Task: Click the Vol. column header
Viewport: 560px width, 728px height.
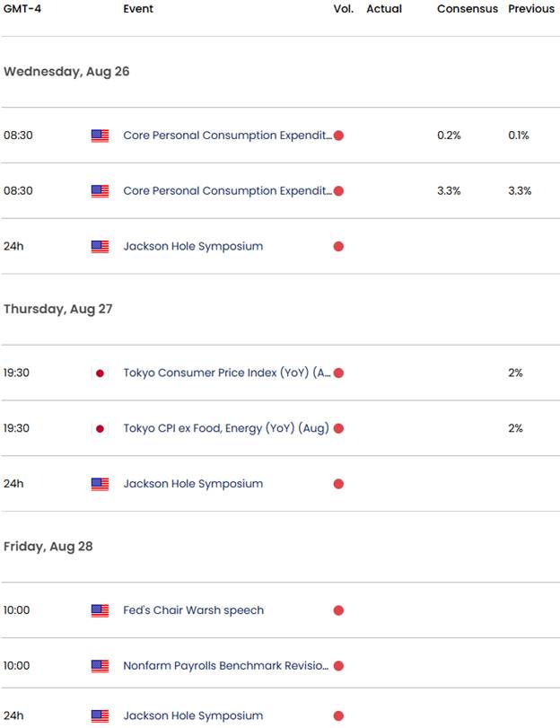Action: [343, 9]
